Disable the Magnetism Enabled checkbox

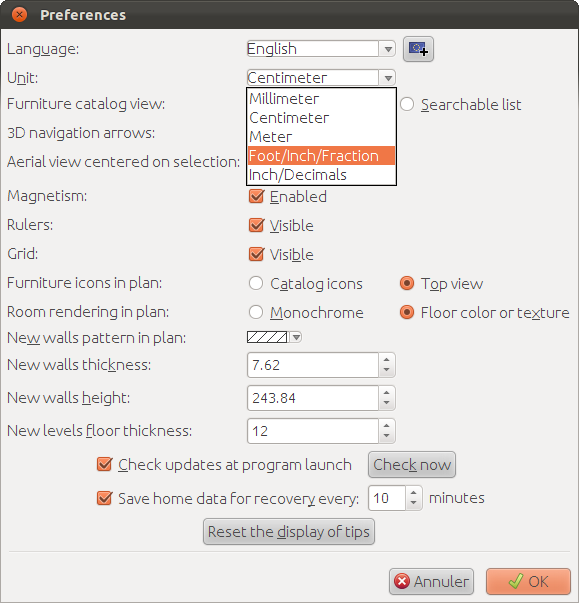click(x=256, y=196)
